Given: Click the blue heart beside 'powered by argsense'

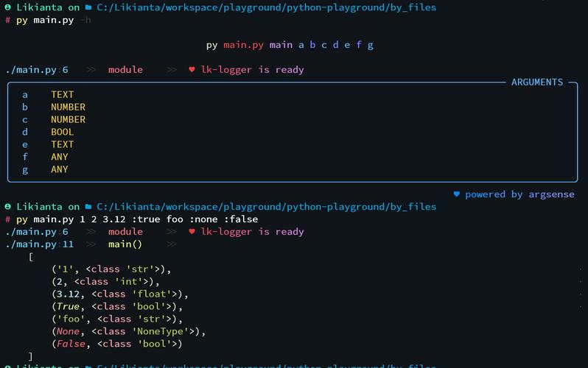Looking at the screenshot, I should [456, 194].
